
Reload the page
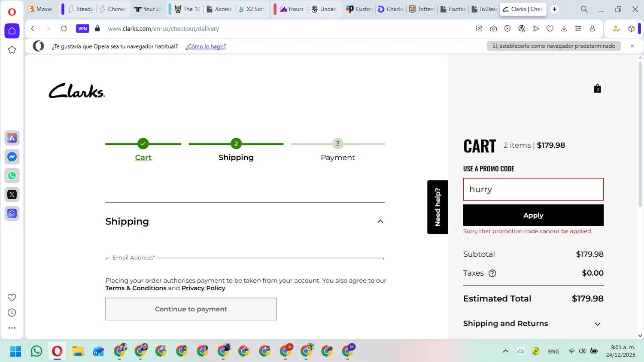64,29
